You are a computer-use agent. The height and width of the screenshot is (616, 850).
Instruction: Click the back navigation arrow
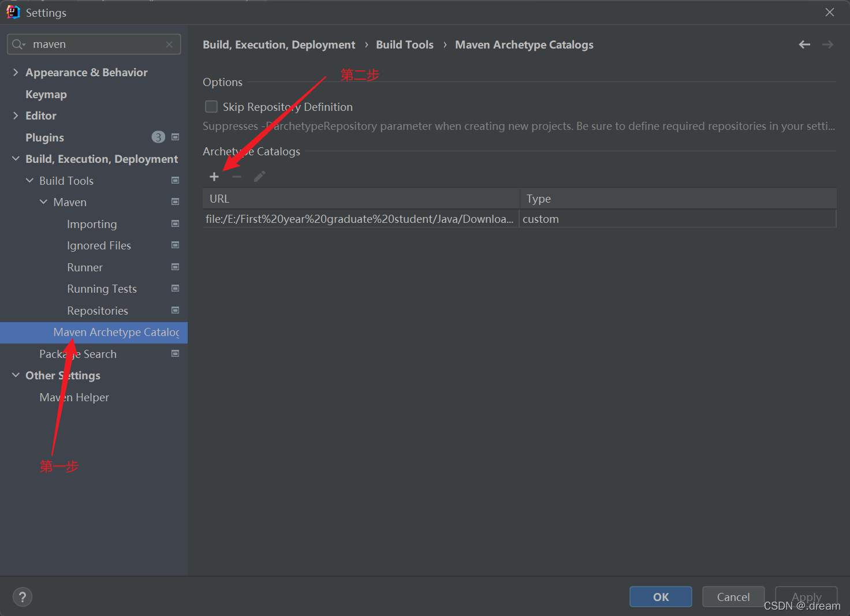(x=804, y=44)
